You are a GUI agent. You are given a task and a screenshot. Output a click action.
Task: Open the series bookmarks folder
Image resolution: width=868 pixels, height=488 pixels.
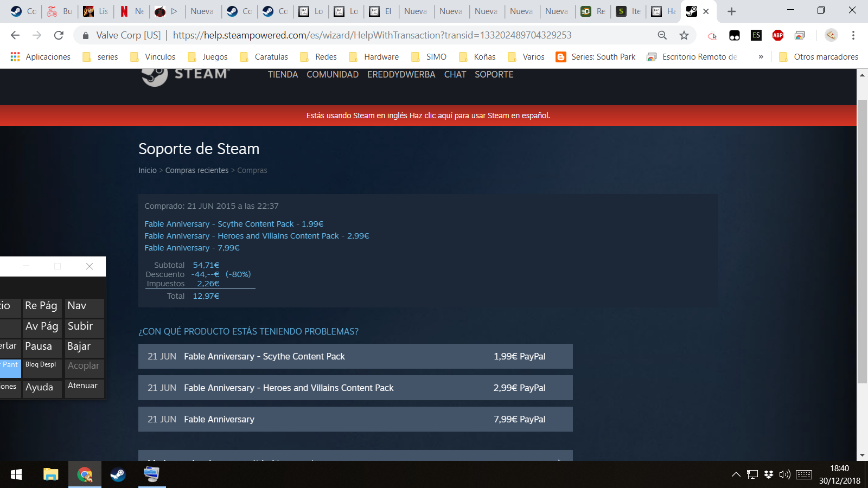[100, 57]
